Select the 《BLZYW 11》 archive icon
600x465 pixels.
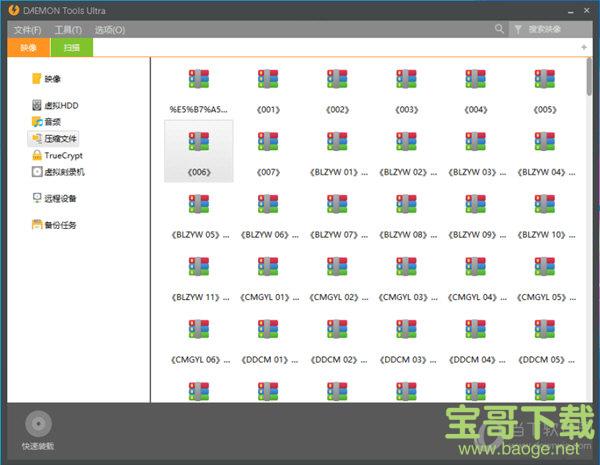(199, 266)
